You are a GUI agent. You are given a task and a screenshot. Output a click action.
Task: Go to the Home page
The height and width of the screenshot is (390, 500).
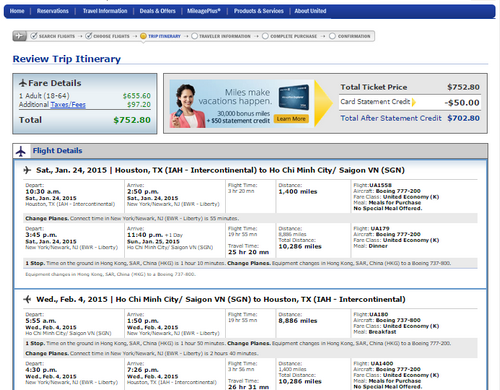click(17, 11)
